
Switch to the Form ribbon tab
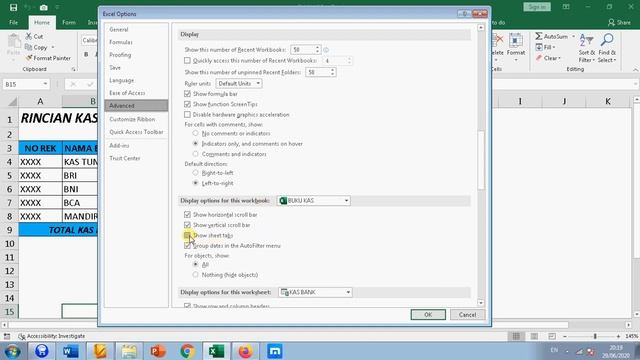(x=69, y=22)
